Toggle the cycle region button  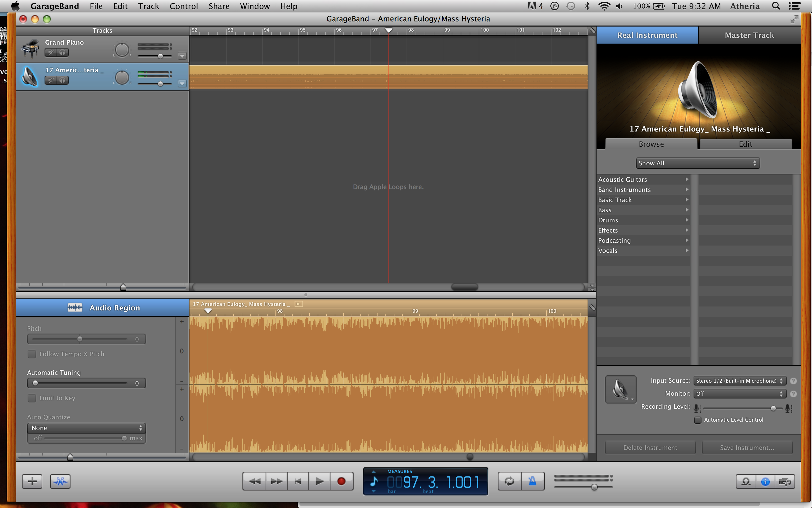click(509, 481)
